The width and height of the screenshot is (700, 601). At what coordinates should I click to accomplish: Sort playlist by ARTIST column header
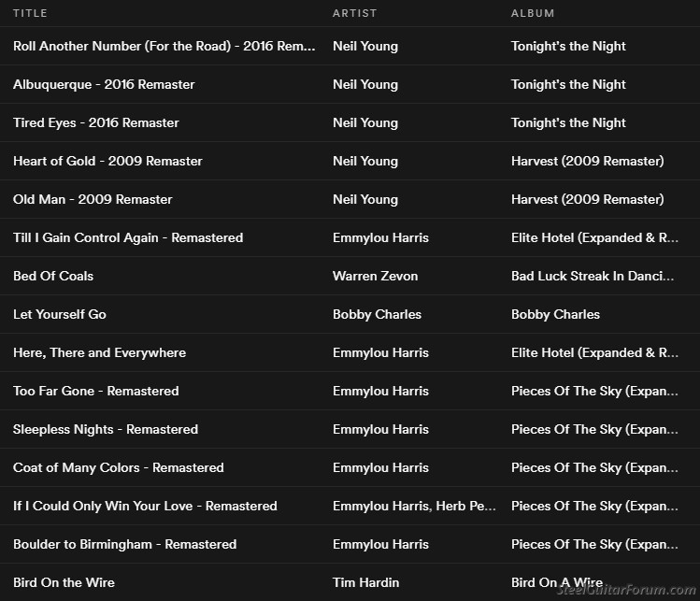click(352, 13)
